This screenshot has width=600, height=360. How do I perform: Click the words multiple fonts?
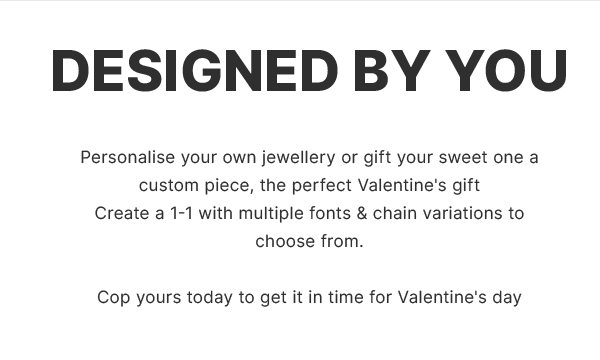[x=295, y=213]
